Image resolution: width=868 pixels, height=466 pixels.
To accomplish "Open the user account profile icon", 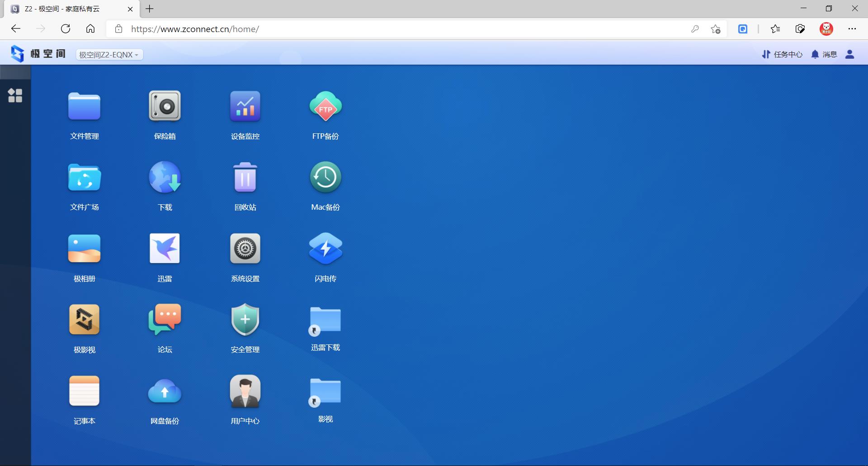I will [849, 54].
